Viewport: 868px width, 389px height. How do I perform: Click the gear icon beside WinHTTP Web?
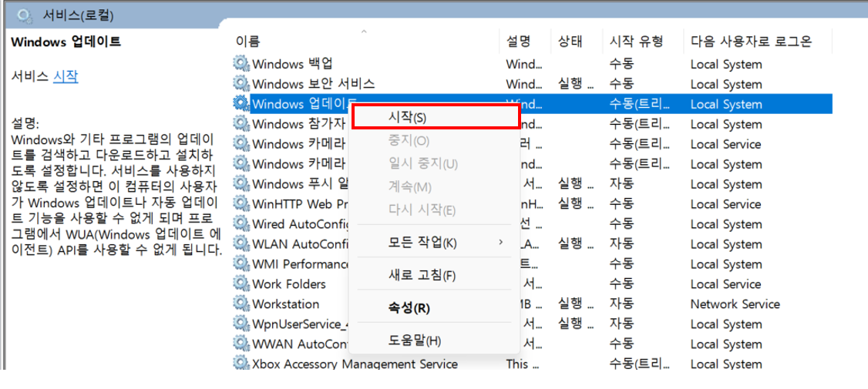(x=241, y=203)
